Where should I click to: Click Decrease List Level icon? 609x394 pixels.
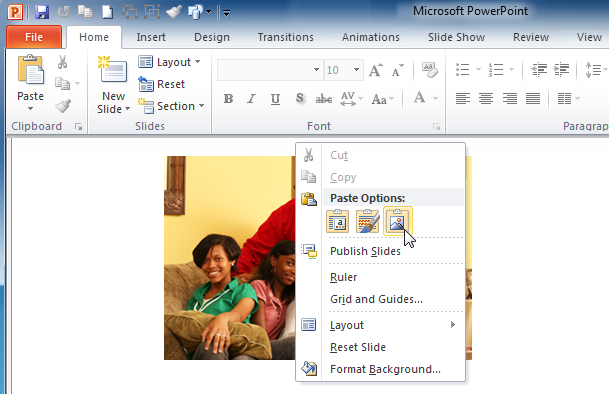539,70
